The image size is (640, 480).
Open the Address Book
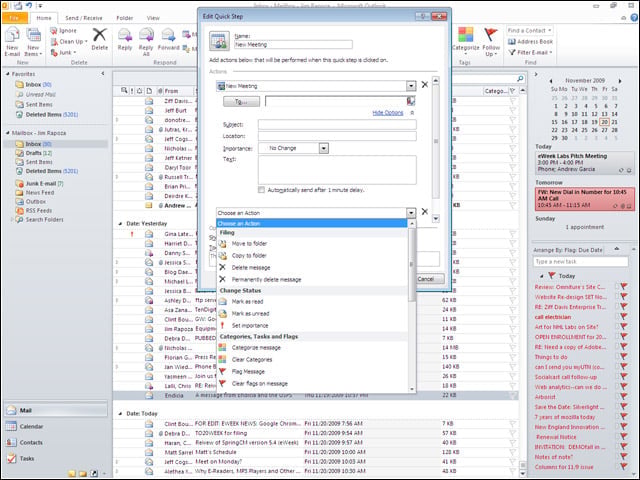pyautogui.click(x=530, y=42)
